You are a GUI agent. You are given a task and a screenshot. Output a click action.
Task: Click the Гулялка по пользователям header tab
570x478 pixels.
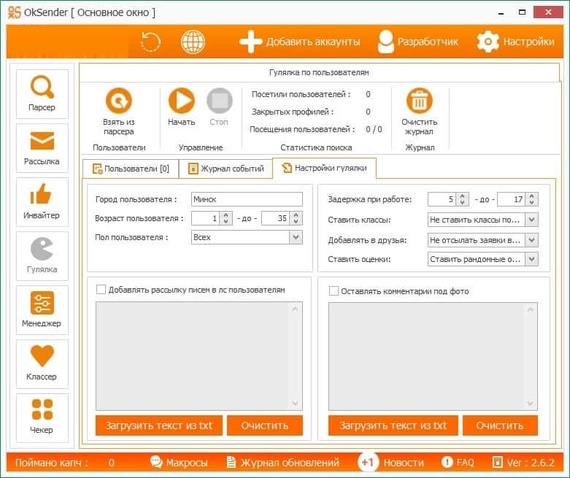pyautogui.click(x=319, y=72)
